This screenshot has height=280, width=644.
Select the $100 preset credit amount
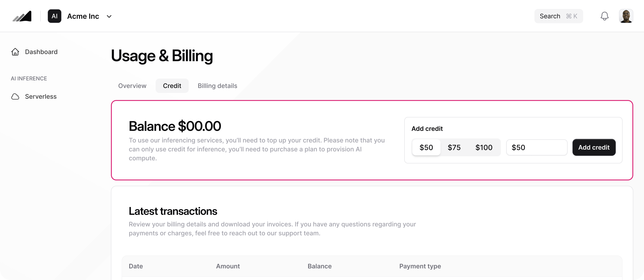click(x=484, y=148)
